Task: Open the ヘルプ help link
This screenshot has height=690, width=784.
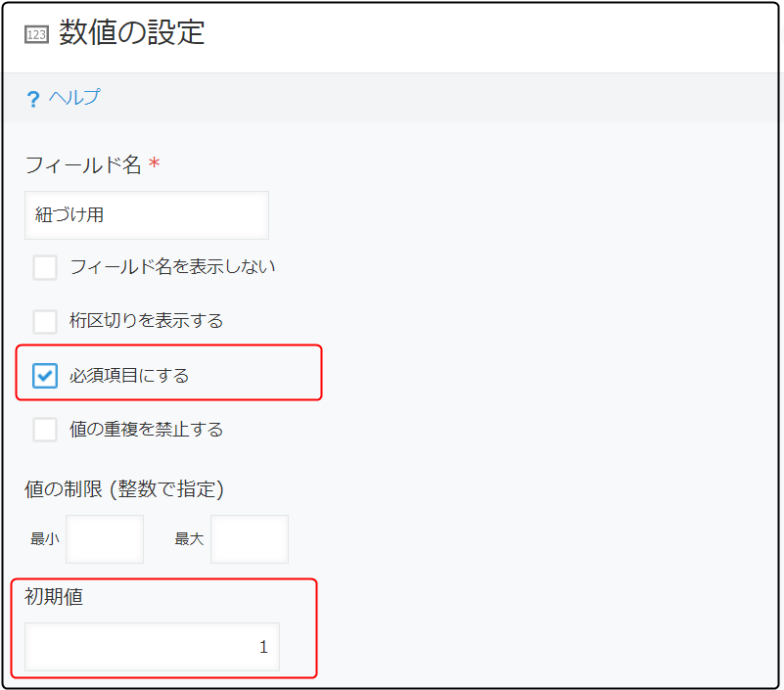Action: tap(74, 97)
